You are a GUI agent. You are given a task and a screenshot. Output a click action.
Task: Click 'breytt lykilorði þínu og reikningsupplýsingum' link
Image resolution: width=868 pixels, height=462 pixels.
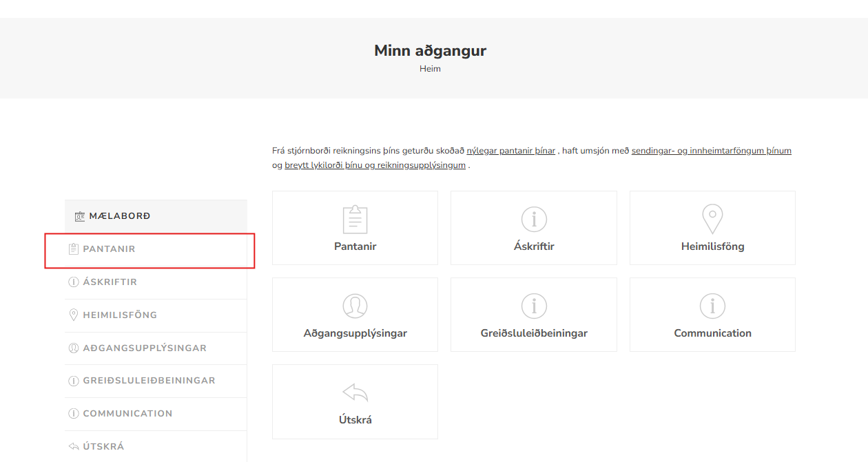pyautogui.click(x=375, y=165)
